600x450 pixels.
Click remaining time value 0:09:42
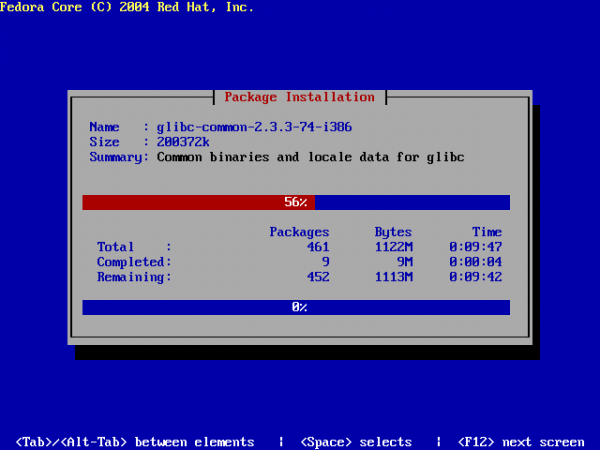(476, 277)
